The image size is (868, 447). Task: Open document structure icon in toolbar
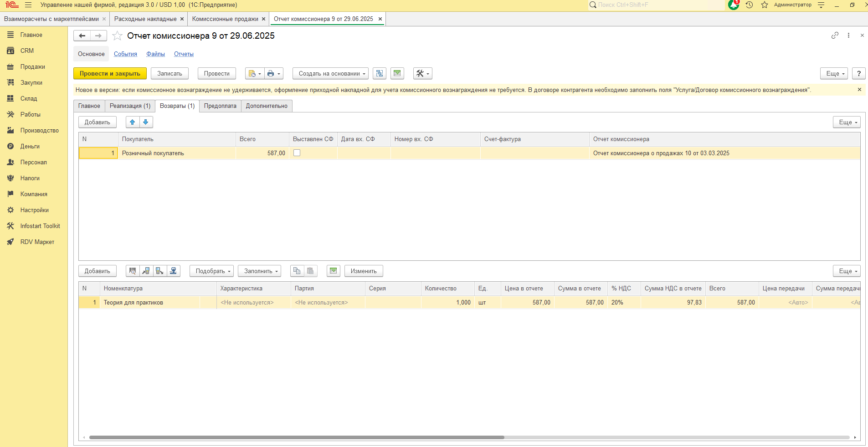pyautogui.click(x=379, y=74)
